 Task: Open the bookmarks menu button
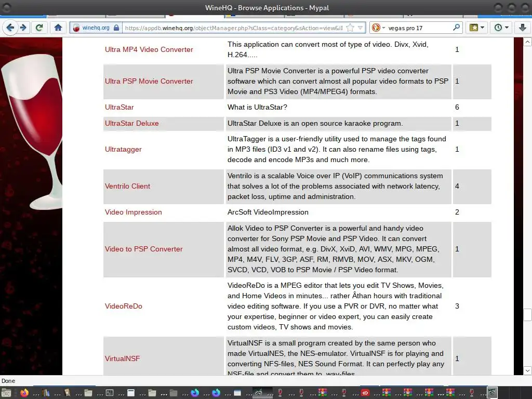(x=477, y=28)
